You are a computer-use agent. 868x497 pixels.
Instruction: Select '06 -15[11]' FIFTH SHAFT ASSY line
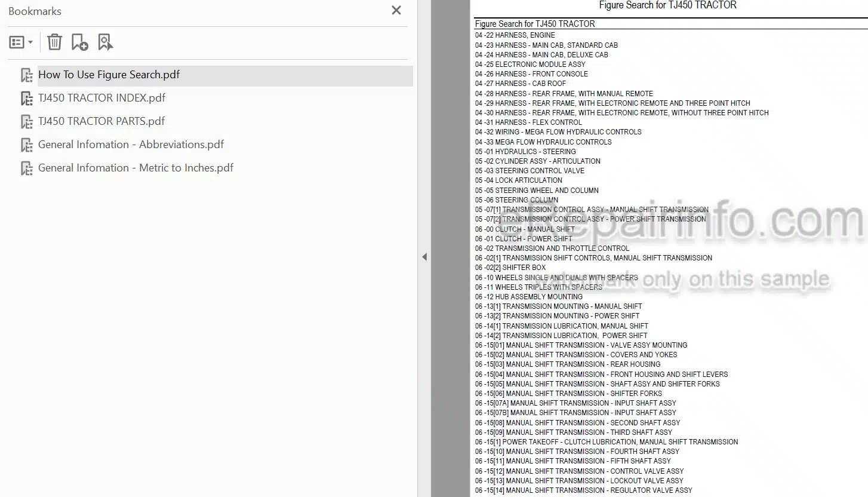[573, 461]
